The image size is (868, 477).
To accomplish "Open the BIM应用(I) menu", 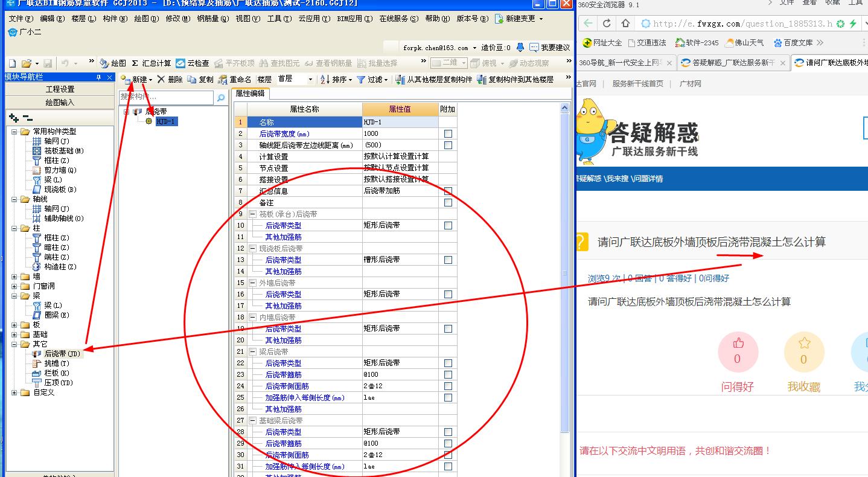I will click(x=354, y=19).
